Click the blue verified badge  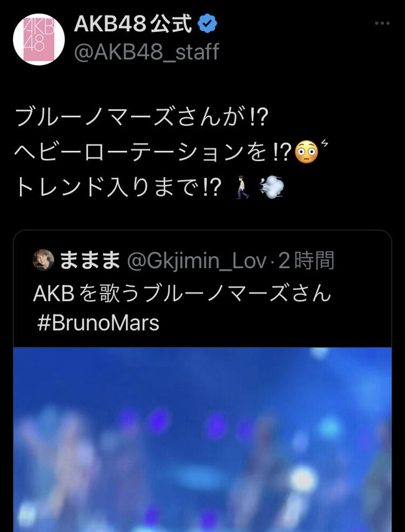point(207,24)
